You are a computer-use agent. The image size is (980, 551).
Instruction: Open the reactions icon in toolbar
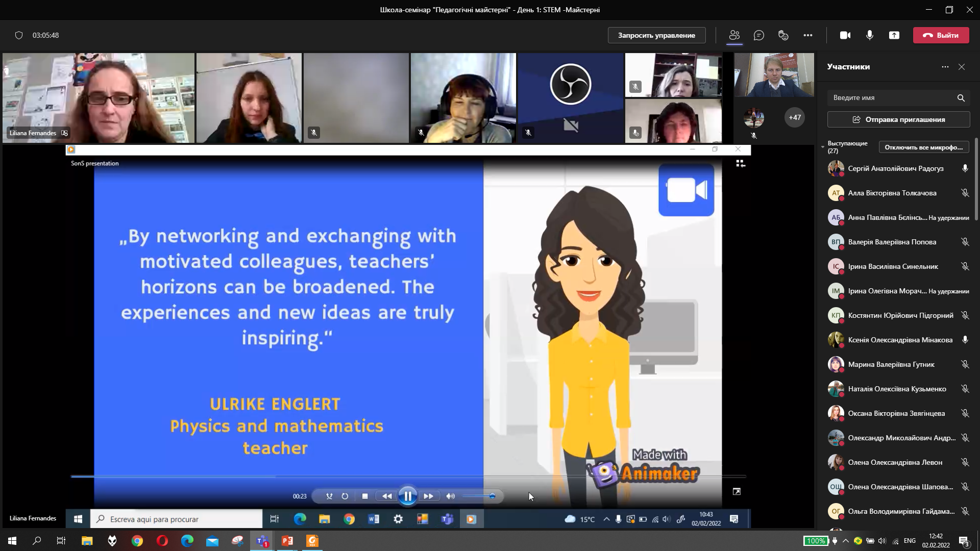pos(783,35)
